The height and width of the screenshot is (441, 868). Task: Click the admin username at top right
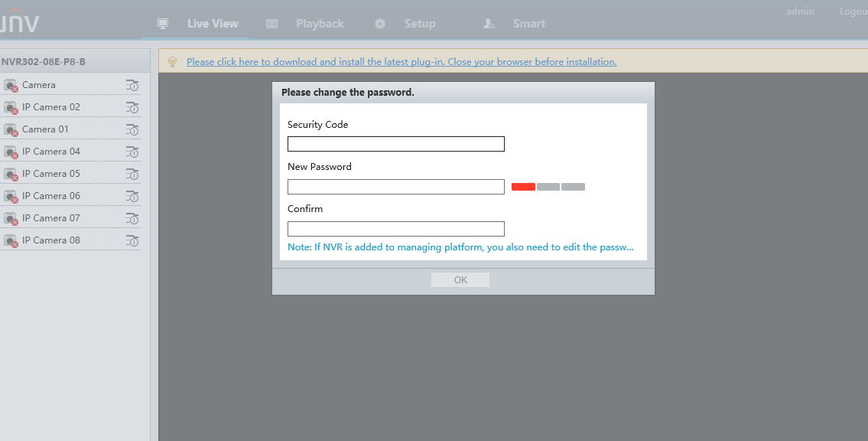click(800, 11)
